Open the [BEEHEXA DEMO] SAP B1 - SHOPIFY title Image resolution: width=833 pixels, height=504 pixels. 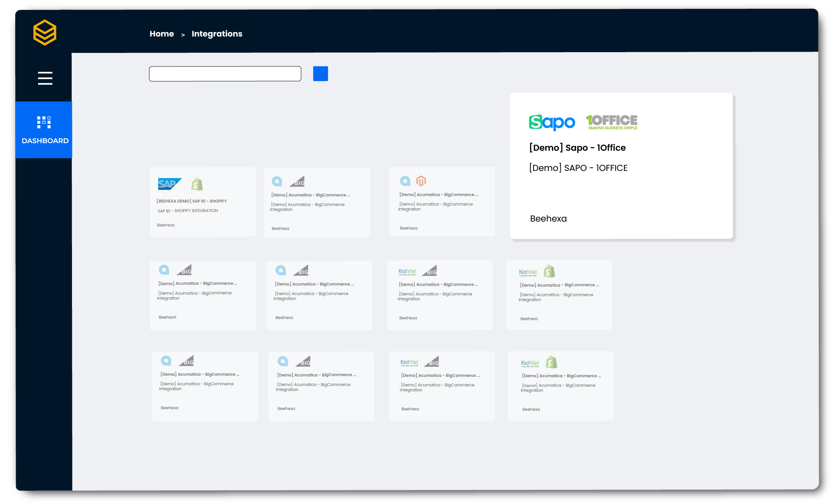point(192,201)
